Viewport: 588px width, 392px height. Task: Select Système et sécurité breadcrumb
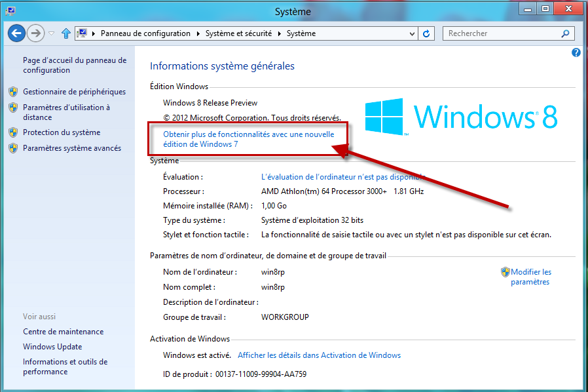[238, 33]
